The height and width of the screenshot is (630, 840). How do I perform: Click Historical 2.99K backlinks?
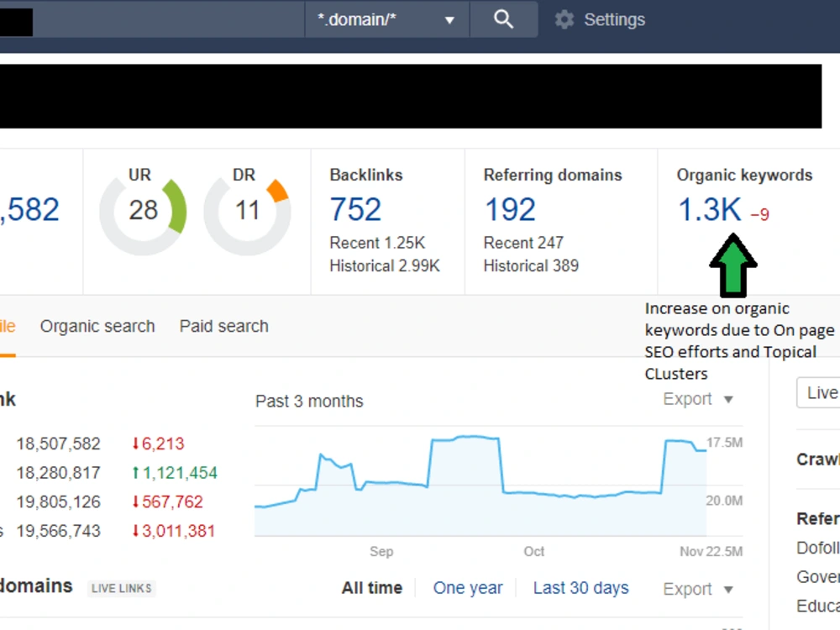click(385, 265)
